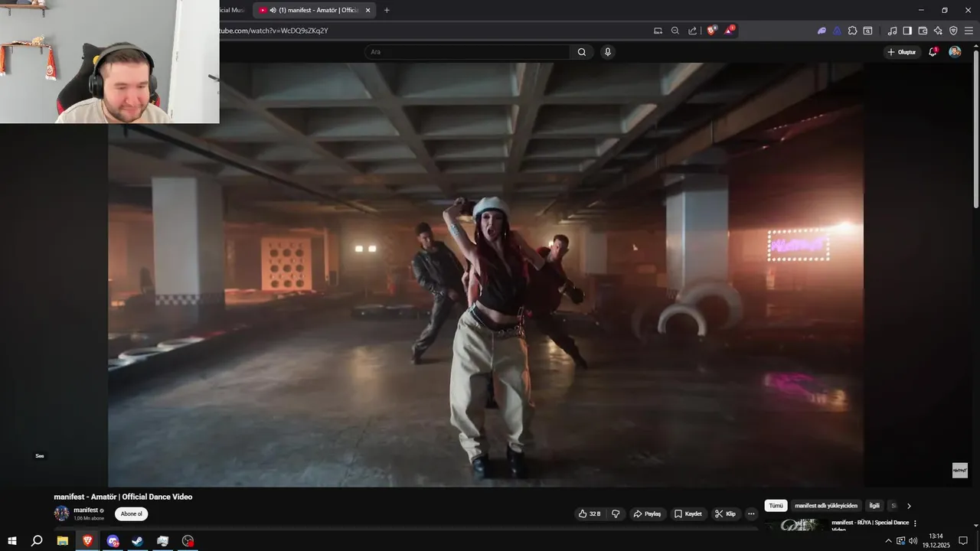The width and height of the screenshot is (980, 551).
Task: Click the Oluştur create button
Action: click(901, 52)
